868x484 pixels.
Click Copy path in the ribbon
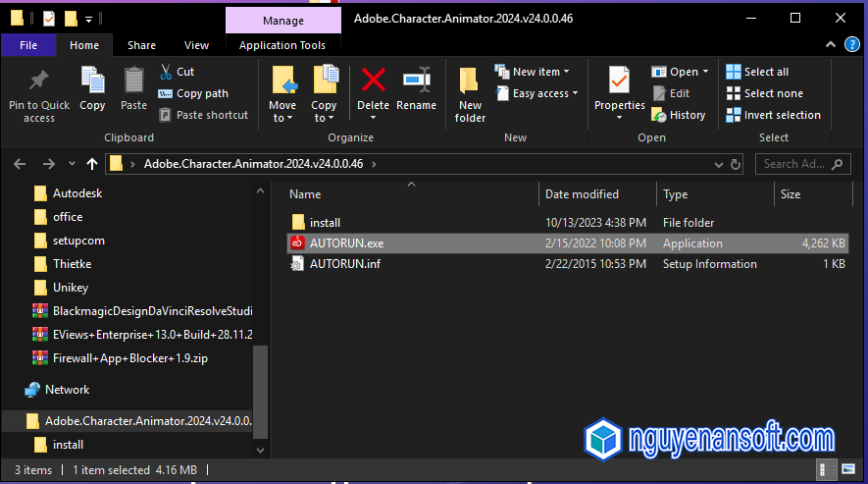[x=193, y=93]
